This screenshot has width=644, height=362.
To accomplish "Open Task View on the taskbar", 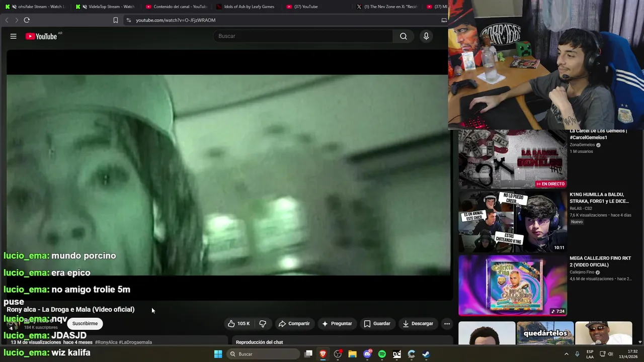I will pyautogui.click(x=308, y=354).
